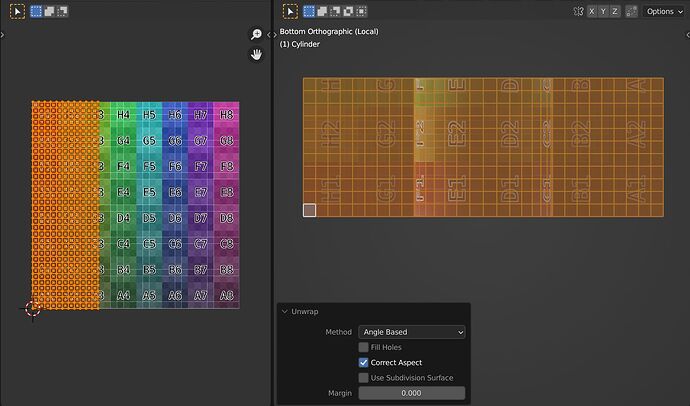Click the Margin value field
Screen dimensions: 690x406
pyautogui.click(x=412, y=393)
